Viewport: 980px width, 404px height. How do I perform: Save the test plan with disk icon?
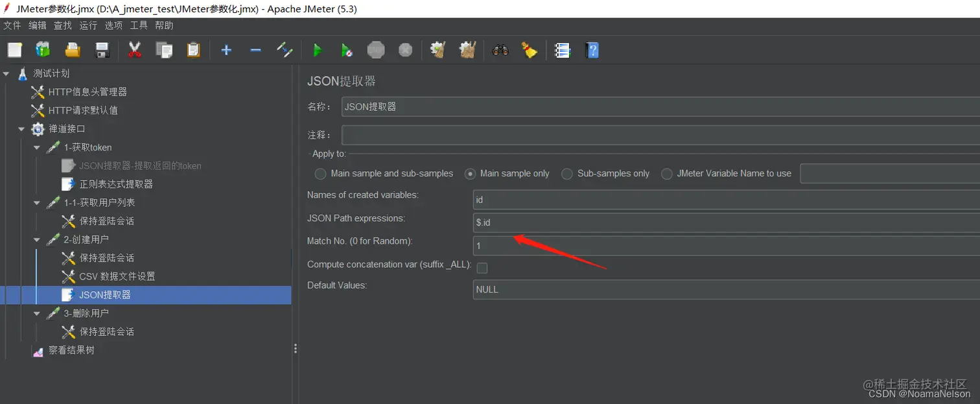102,50
